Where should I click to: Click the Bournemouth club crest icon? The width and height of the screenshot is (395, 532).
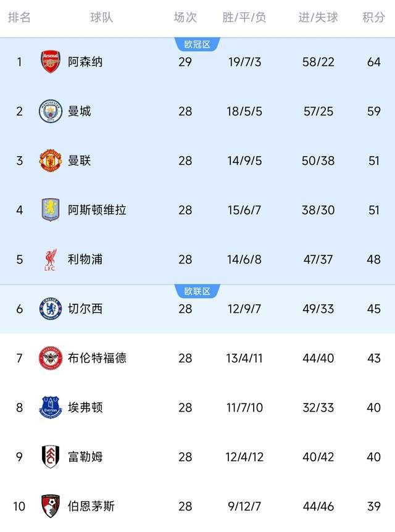click(51, 506)
